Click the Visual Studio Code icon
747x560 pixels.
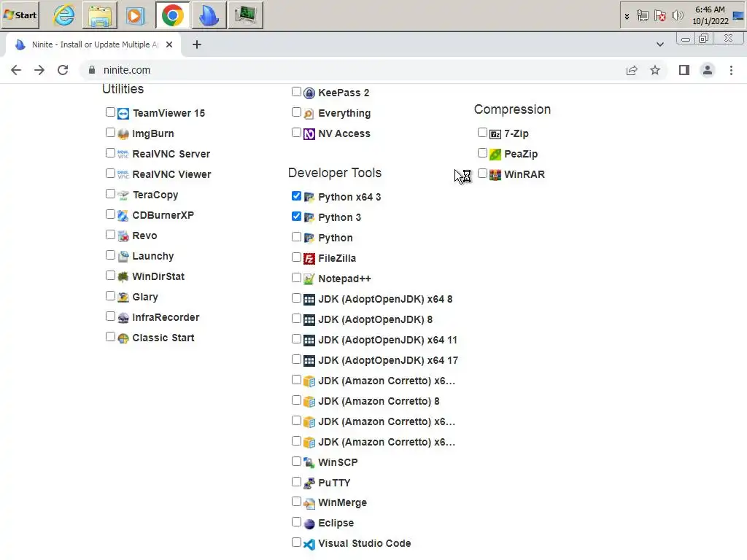[x=309, y=544]
